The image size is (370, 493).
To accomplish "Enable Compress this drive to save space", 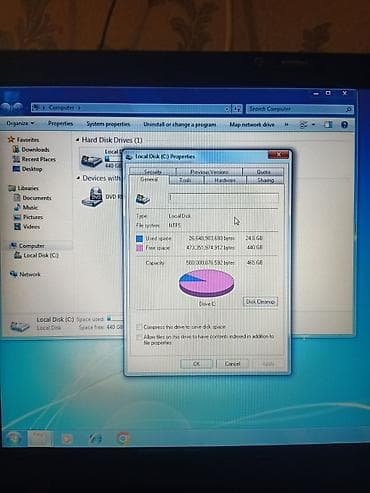I will pyautogui.click(x=139, y=327).
